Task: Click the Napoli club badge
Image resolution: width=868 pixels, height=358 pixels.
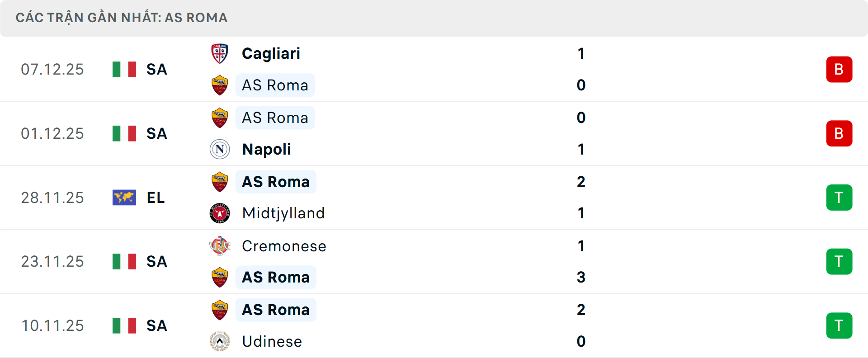Action: (220, 149)
